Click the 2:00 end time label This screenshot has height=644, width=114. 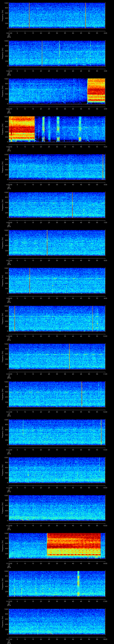tap(105, 33)
